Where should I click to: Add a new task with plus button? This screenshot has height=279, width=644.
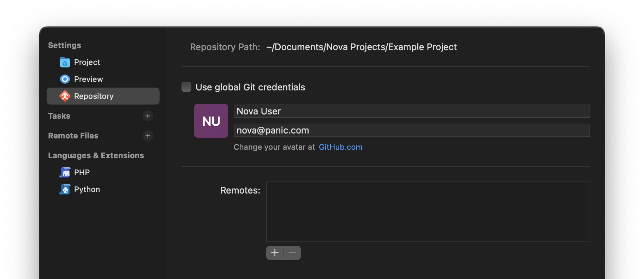pyautogui.click(x=148, y=116)
